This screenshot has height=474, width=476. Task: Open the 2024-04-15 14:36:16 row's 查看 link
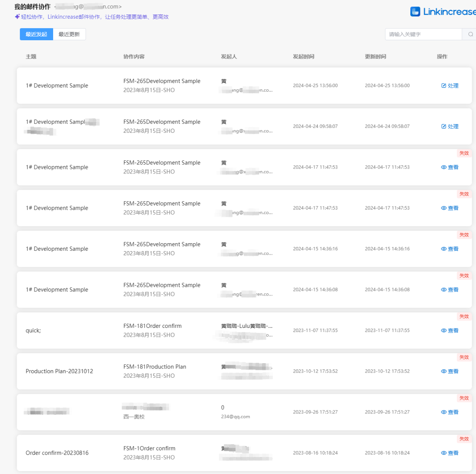point(450,249)
